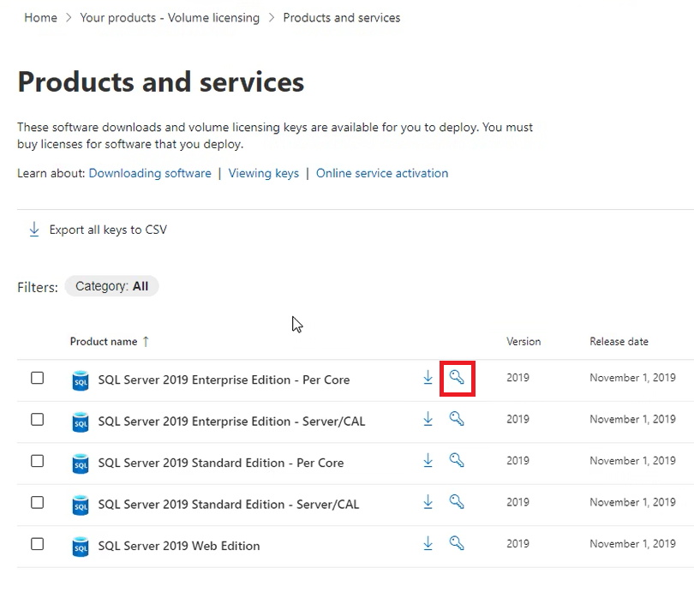The width and height of the screenshot is (694, 616).
Task: Go to Home breadcrumb
Action: pyautogui.click(x=41, y=18)
